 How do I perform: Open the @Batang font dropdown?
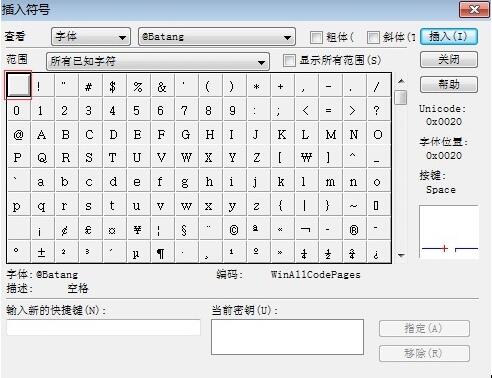(x=217, y=36)
